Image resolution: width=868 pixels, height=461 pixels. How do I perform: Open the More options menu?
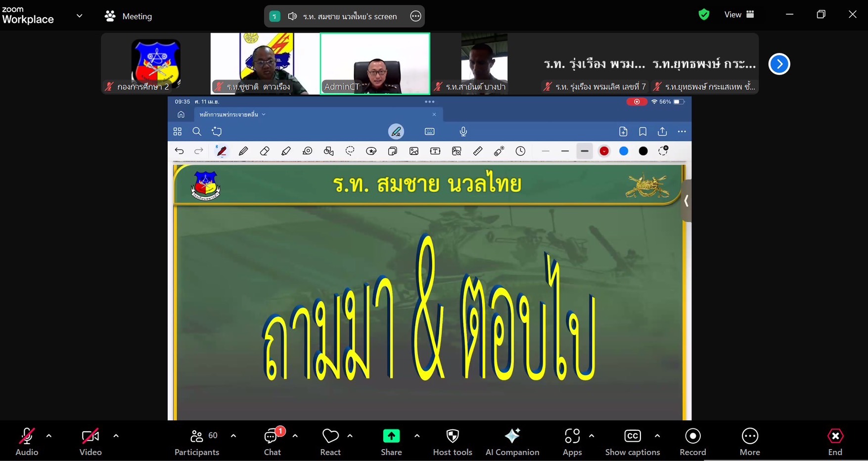[749, 442]
